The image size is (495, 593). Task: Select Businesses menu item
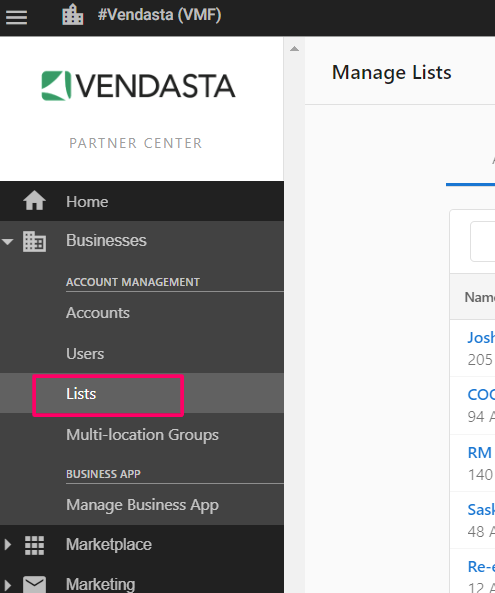pos(106,241)
